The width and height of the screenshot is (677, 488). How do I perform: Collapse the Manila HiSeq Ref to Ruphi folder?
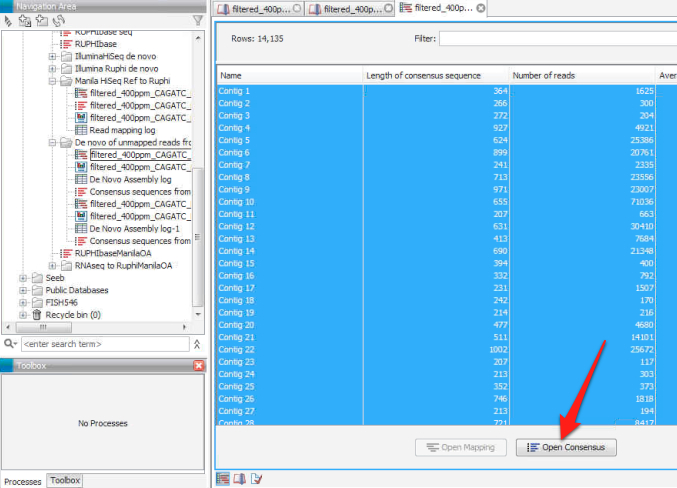click(x=52, y=81)
